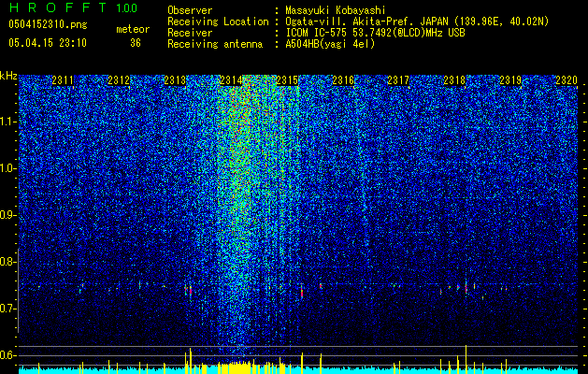The height and width of the screenshot is (374, 588).
Task: Click the 2316 time marker
Action: click(343, 80)
